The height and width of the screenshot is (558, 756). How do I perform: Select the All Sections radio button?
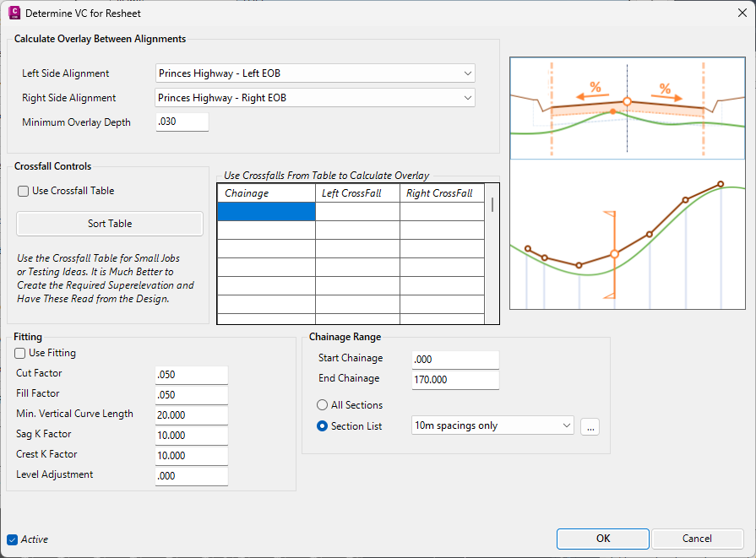322,405
